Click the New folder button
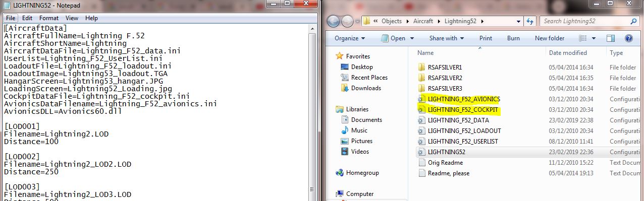Image resolution: width=644 pixels, height=201 pixels. pyautogui.click(x=550, y=38)
